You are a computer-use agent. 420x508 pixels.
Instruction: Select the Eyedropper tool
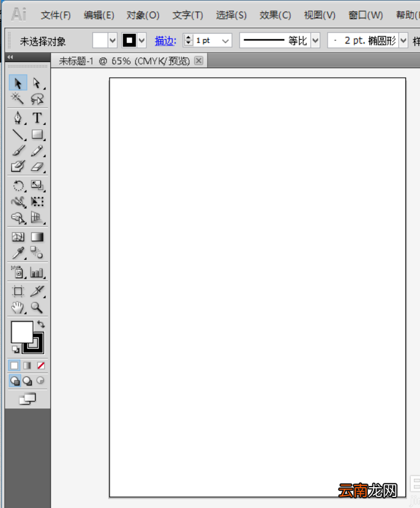[x=18, y=252]
